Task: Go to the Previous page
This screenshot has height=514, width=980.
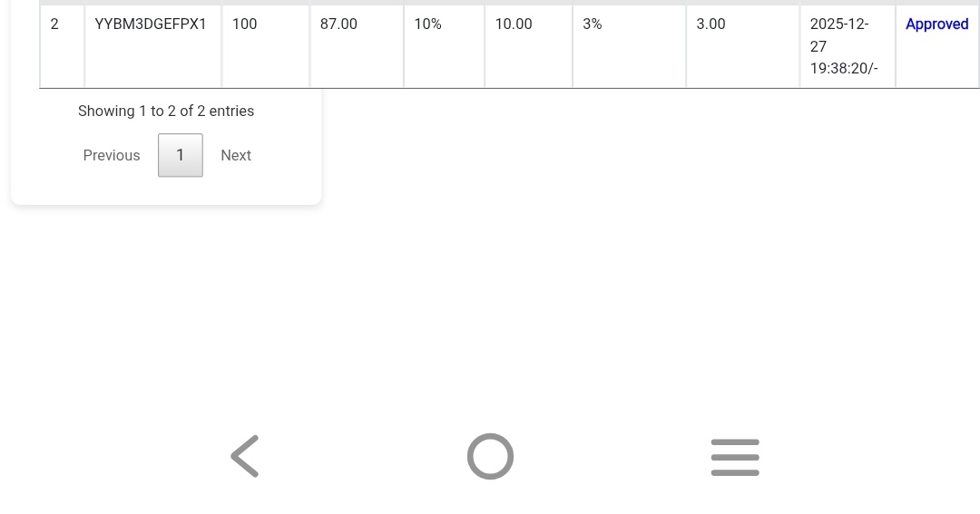Action: (112, 155)
